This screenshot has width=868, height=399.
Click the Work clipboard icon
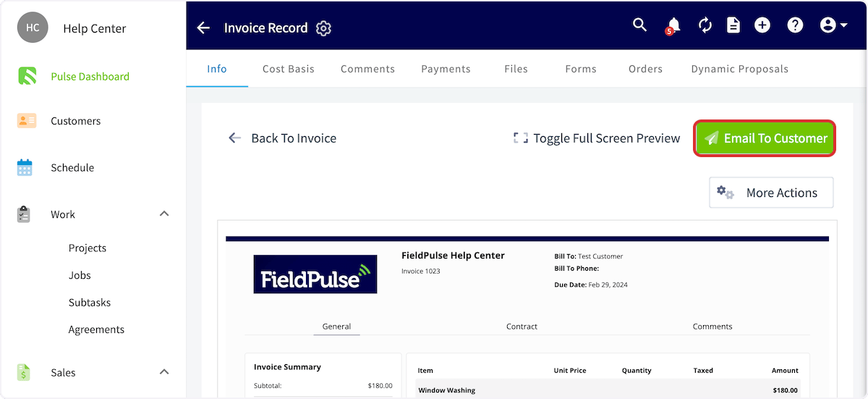click(x=24, y=214)
